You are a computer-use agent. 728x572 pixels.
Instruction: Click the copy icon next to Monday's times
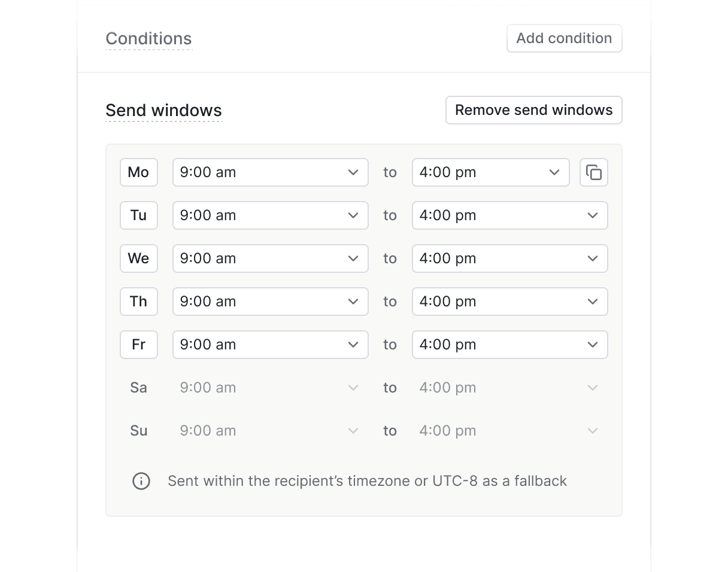[x=593, y=172]
